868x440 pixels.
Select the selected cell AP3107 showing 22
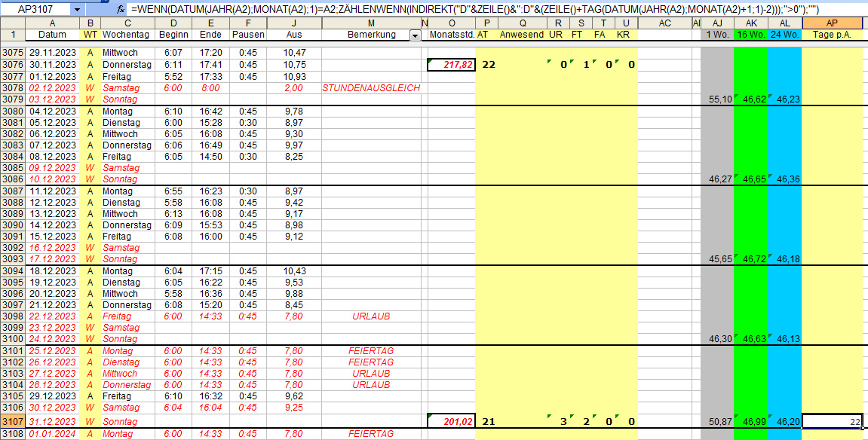click(832, 422)
